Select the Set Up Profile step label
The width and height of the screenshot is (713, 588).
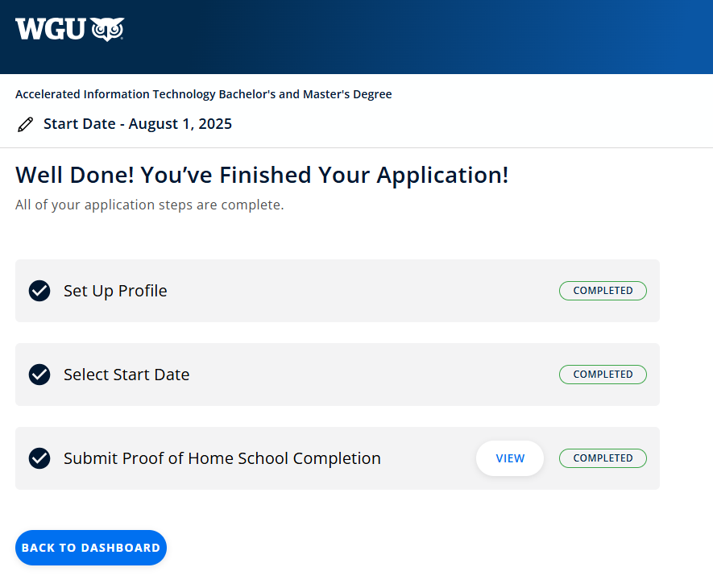(x=115, y=291)
